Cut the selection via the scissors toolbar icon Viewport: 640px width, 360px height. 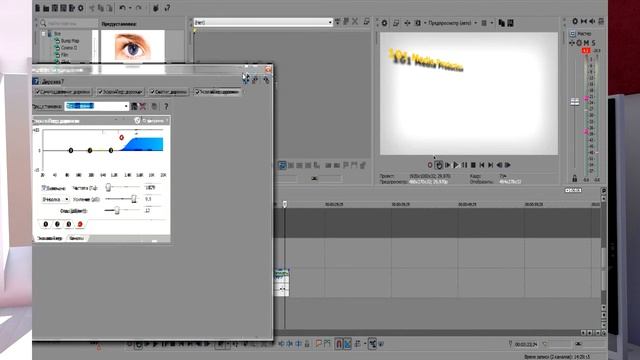(x=92, y=8)
